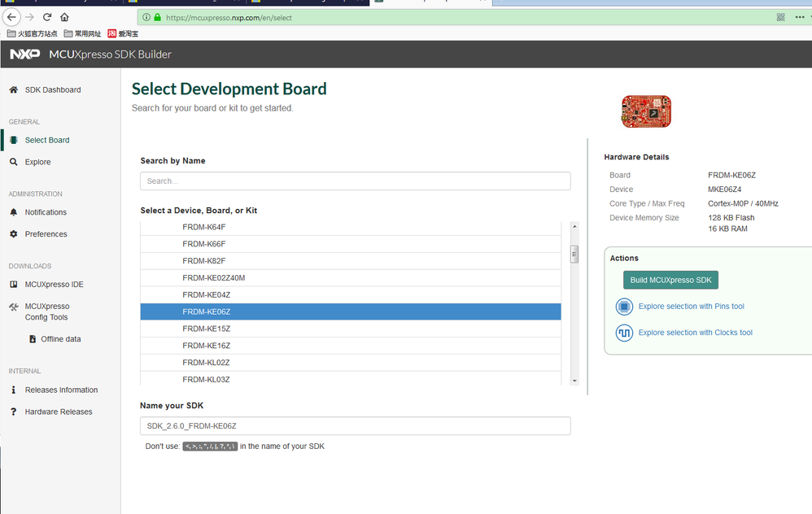Click Cortex-M0P / 40MHz value

(743, 203)
